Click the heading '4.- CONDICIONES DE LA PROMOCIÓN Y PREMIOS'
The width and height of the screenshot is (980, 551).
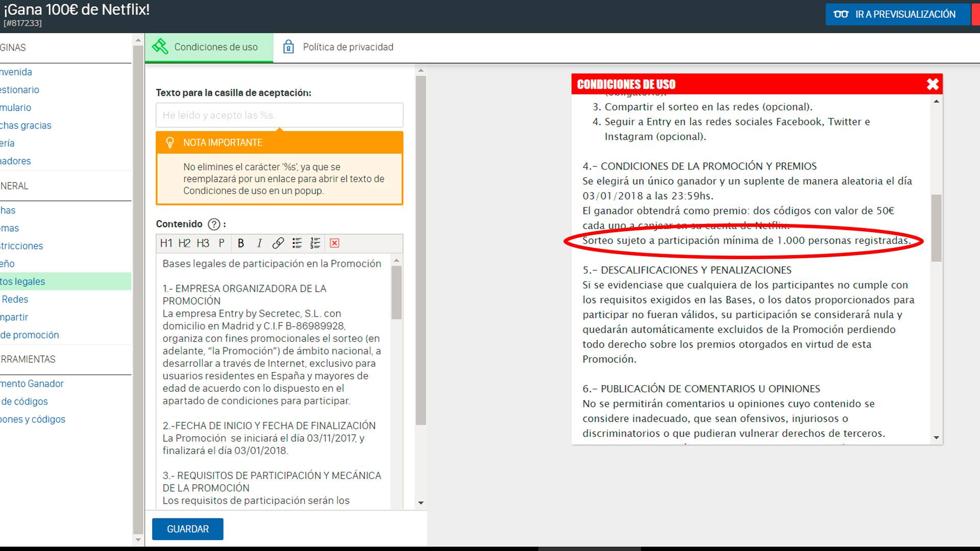[700, 166]
